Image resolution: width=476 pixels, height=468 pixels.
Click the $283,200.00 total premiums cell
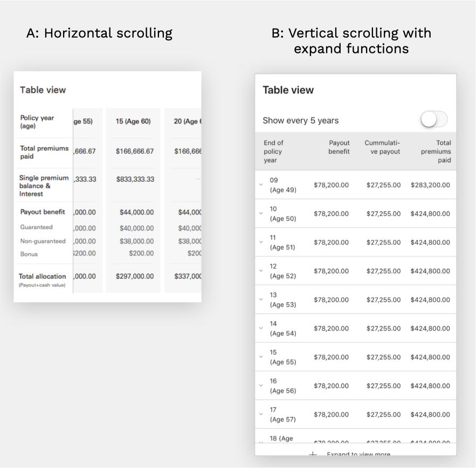[430, 185]
